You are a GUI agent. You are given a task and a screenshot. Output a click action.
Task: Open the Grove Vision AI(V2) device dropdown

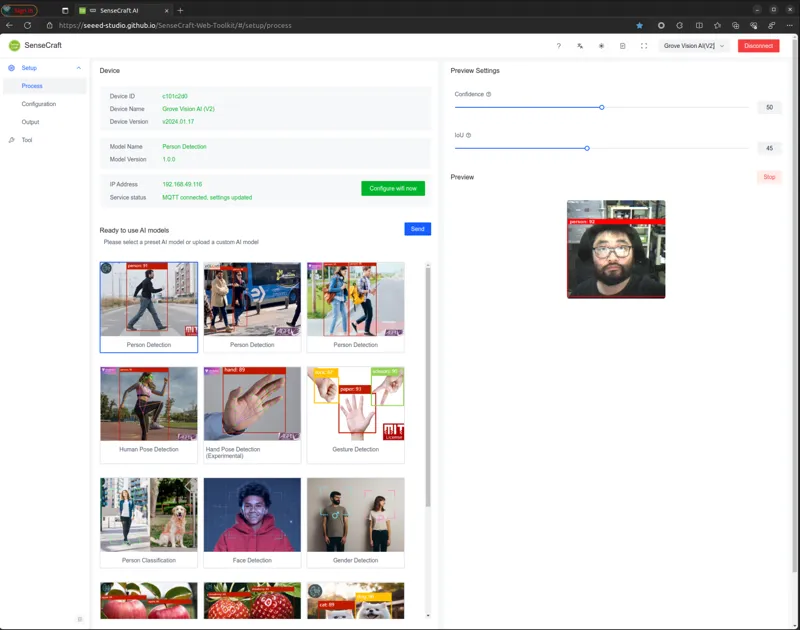coord(694,46)
